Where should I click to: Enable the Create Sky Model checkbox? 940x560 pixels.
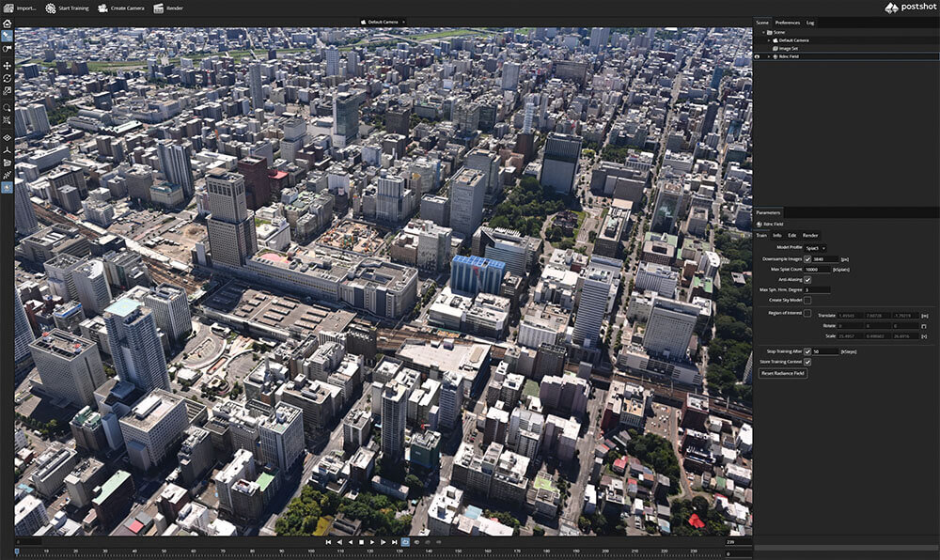point(807,300)
